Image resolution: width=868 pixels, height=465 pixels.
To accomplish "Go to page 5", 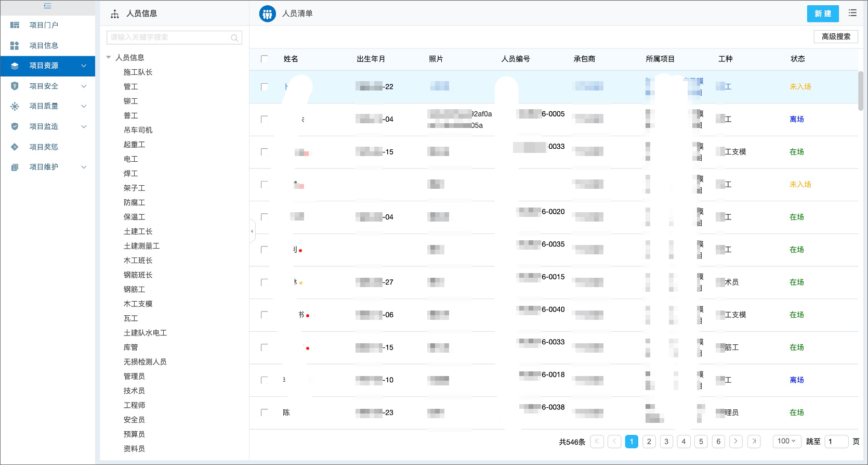I will pyautogui.click(x=701, y=441).
